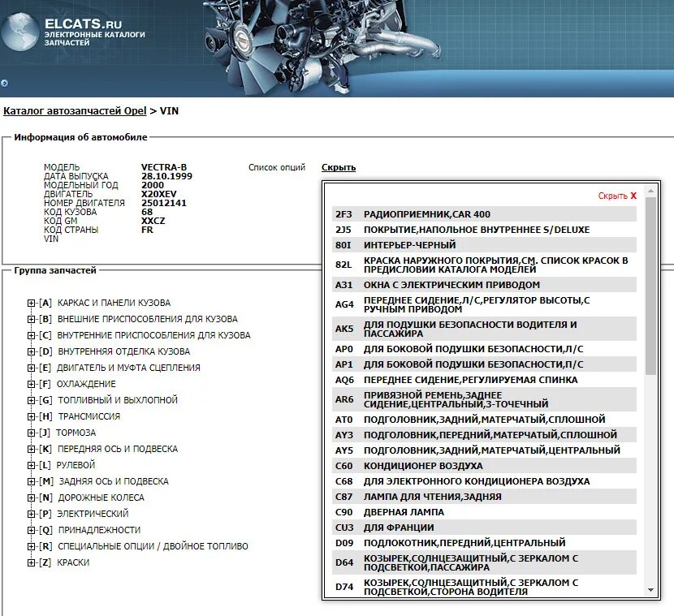This screenshot has width=674, height=616.
Task: Expand group [H] ТРАНСМИССИЯ
Action: (31, 416)
